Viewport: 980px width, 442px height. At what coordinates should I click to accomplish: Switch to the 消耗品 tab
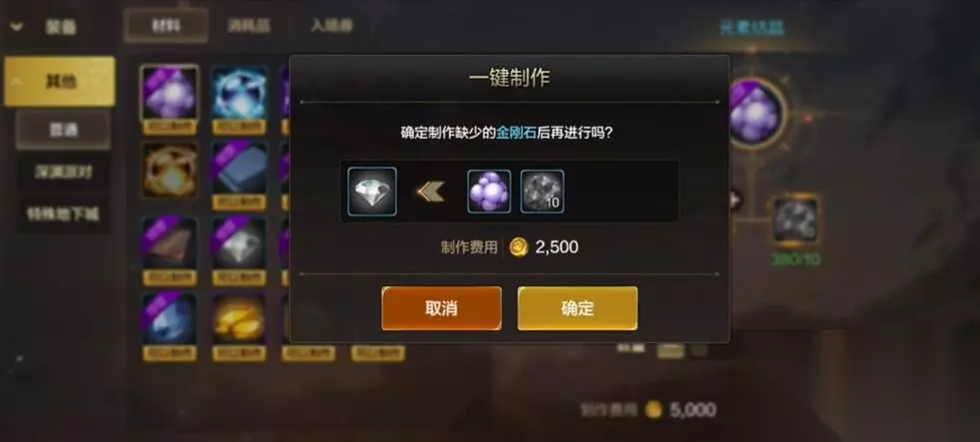point(248,26)
